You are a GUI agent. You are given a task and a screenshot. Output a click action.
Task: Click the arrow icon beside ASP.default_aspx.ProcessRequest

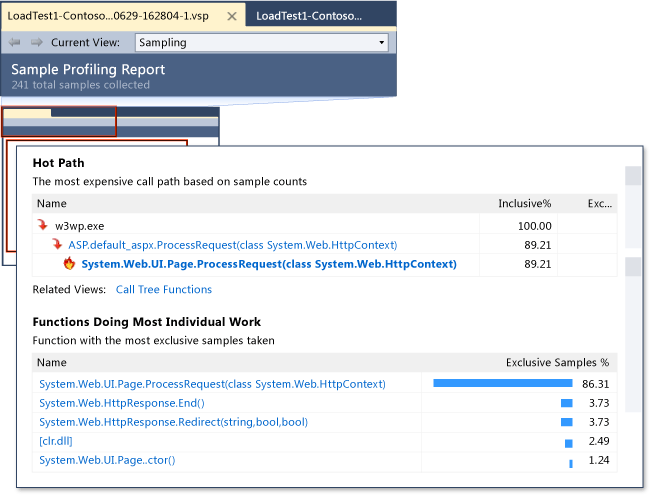(57, 244)
